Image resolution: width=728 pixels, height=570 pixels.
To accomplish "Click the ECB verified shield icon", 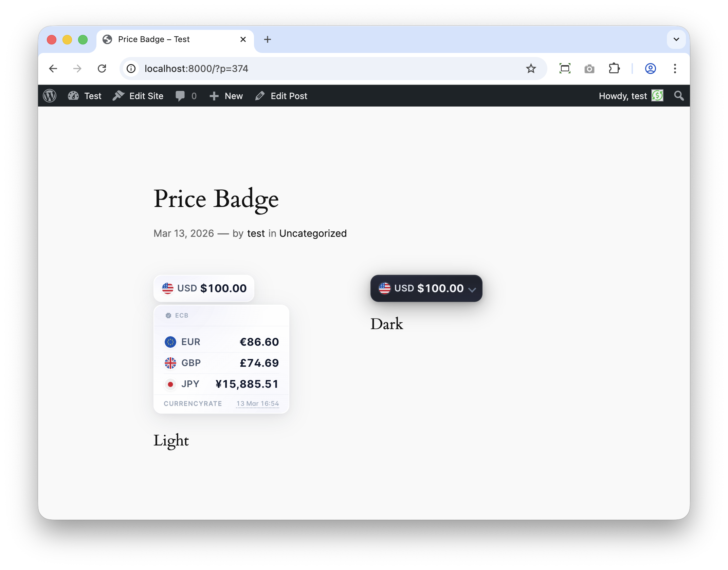I will (x=168, y=315).
